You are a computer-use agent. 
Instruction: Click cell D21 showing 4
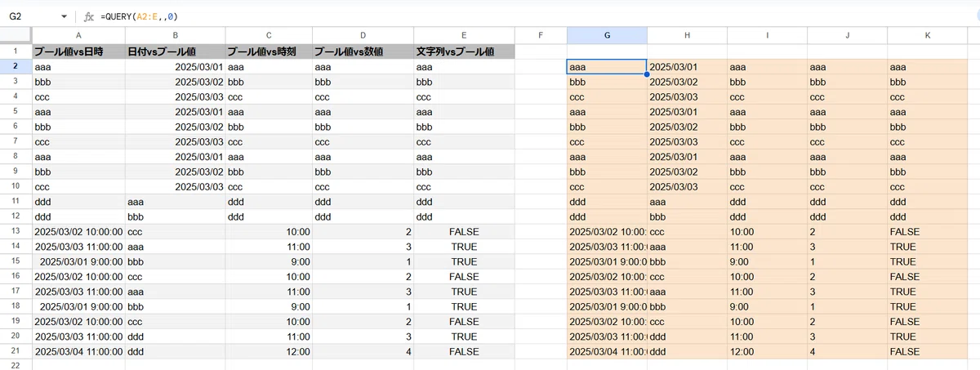[x=363, y=351]
